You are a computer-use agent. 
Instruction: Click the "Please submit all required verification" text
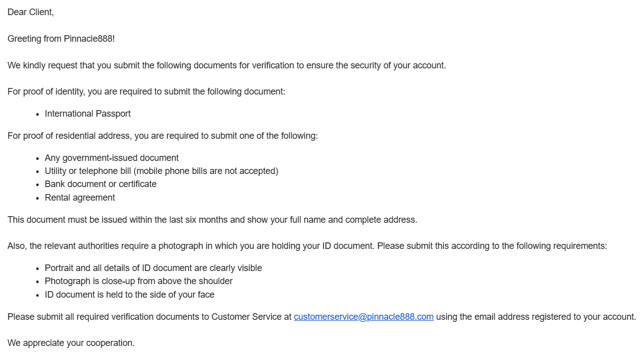[x=149, y=317]
